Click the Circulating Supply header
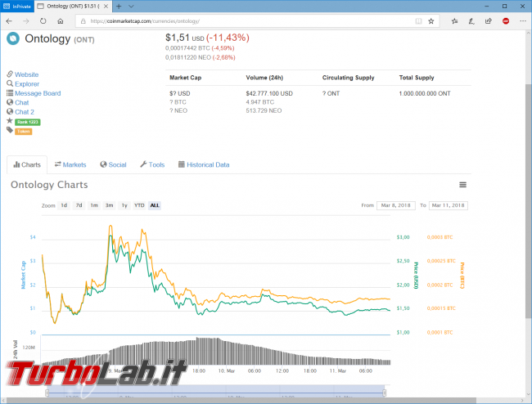532x404 pixels. (348, 78)
